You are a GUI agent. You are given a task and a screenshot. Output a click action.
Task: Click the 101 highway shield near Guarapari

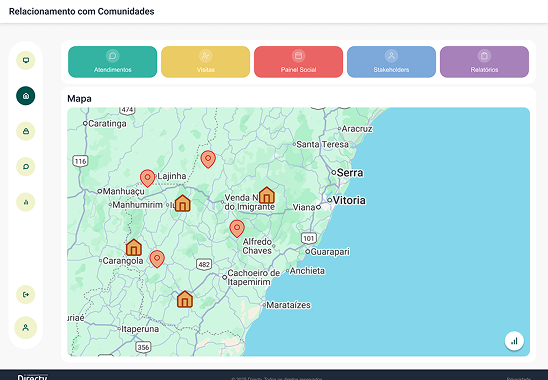[309, 238]
